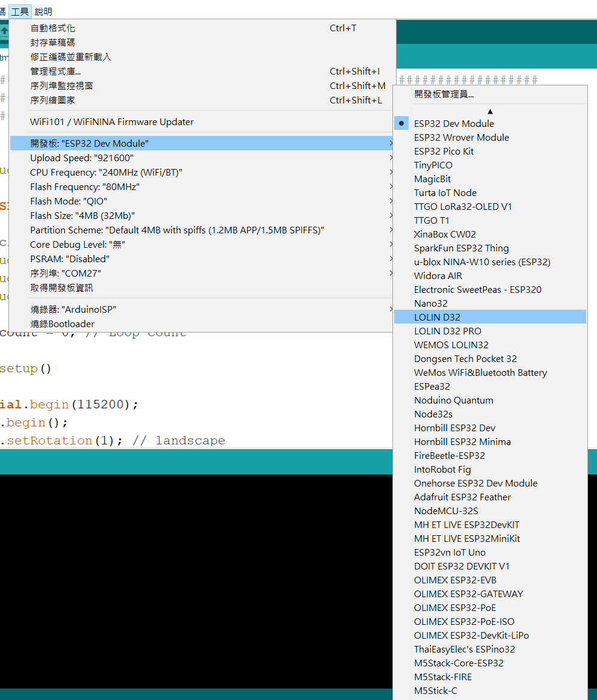Pick the highlighted LOLIN D32 board
Screen dimensions: 597x700
[x=490, y=318]
